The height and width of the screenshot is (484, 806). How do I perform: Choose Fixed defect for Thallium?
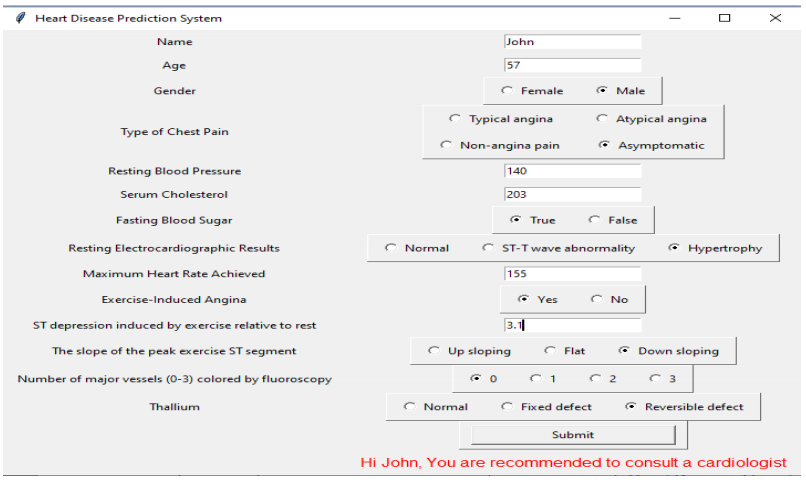click(507, 407)
